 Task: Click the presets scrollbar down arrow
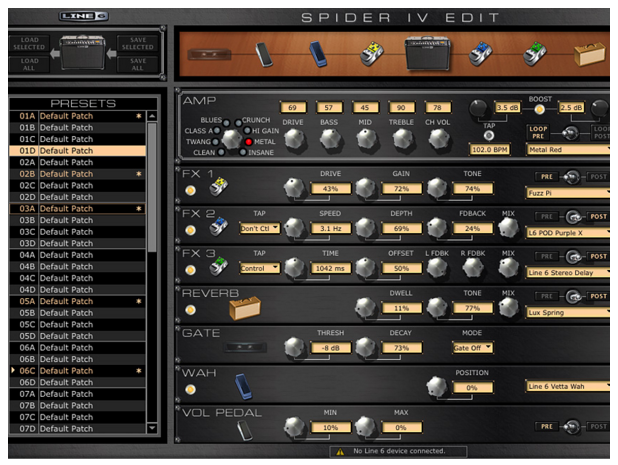pyautogui.click(x=152, y=428)
